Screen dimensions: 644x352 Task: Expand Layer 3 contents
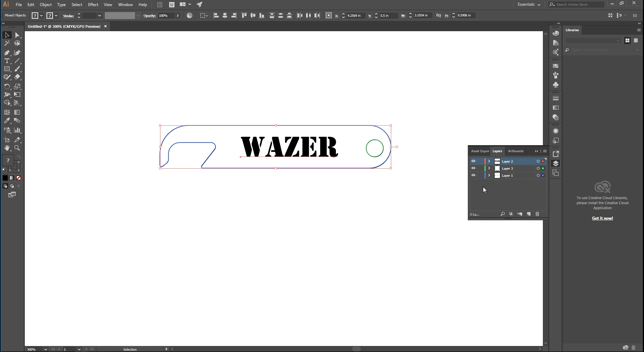click(x=489, y=168)
